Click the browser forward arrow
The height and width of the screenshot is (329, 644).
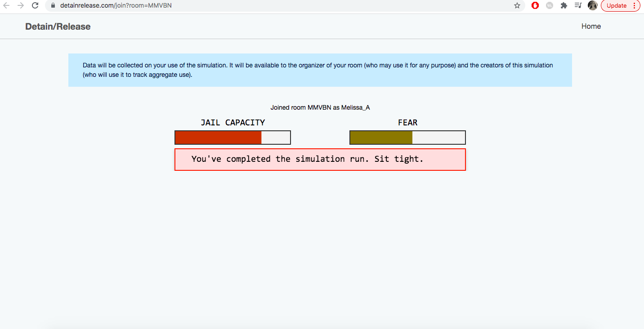[21, 6]
